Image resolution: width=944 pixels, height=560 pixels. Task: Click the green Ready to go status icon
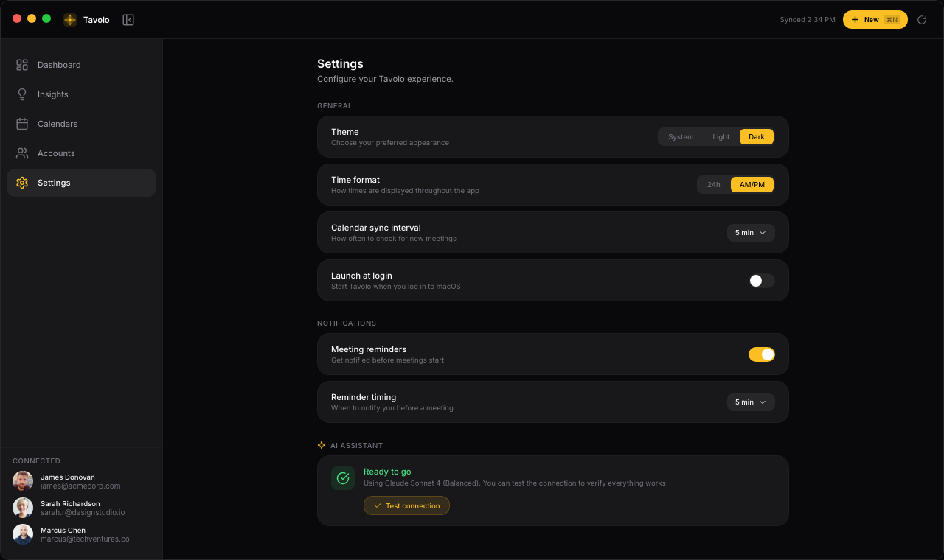(343, 478)
